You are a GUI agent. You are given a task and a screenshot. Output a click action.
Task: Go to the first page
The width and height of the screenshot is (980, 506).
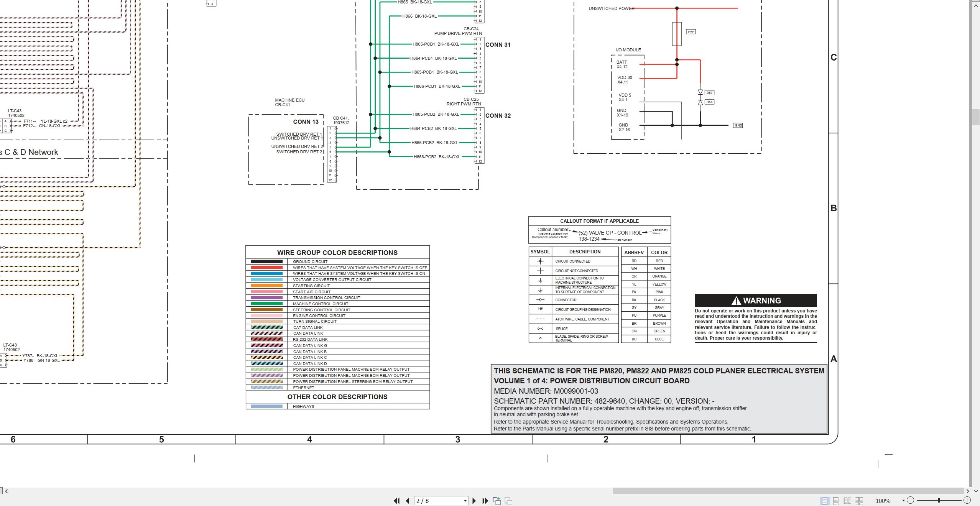[x=396, y=501]
